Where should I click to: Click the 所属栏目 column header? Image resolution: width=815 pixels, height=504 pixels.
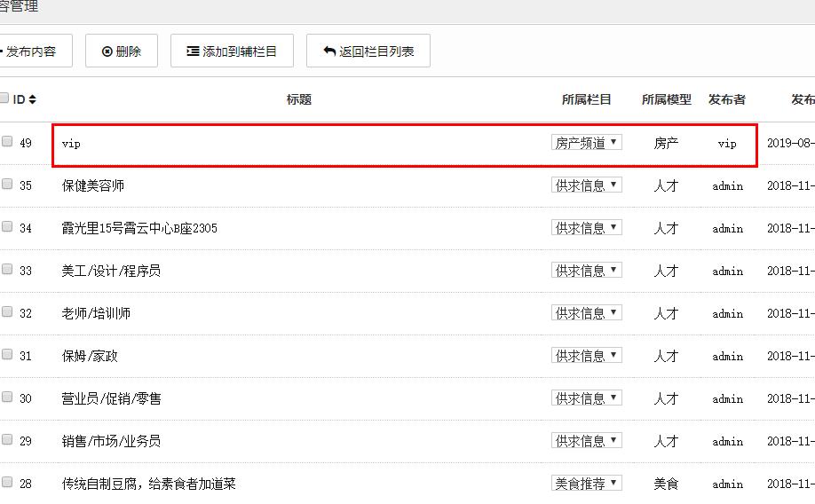[586, 99]
